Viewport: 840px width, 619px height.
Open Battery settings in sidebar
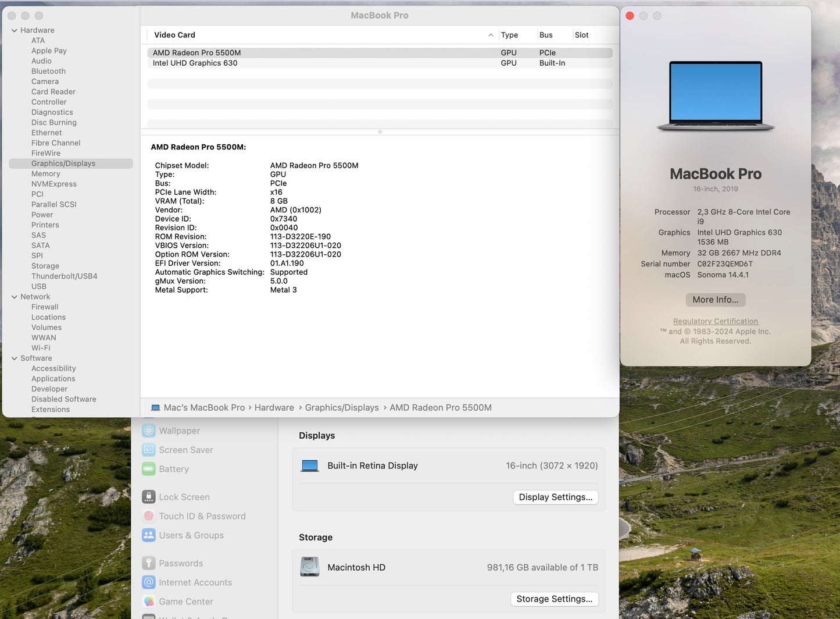173,469
